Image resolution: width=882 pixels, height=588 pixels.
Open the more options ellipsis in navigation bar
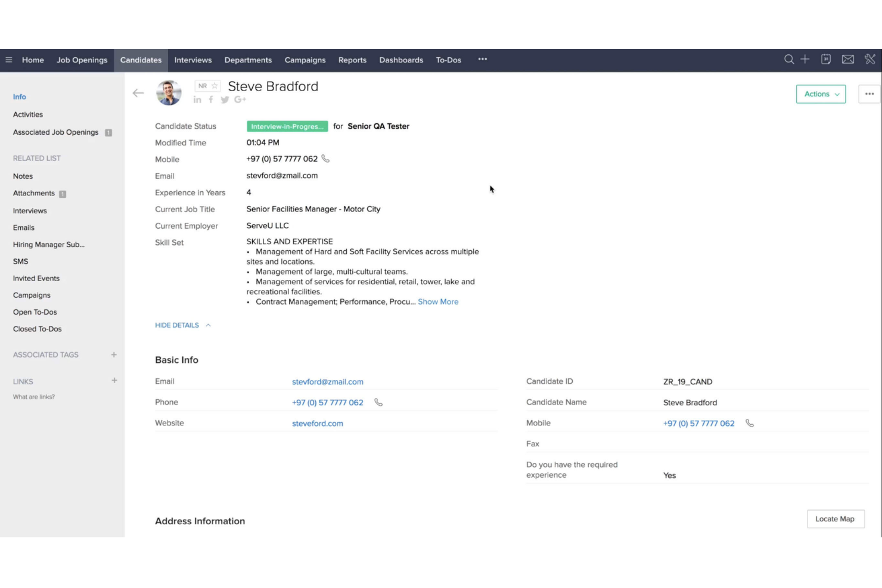tap(483, 60)
